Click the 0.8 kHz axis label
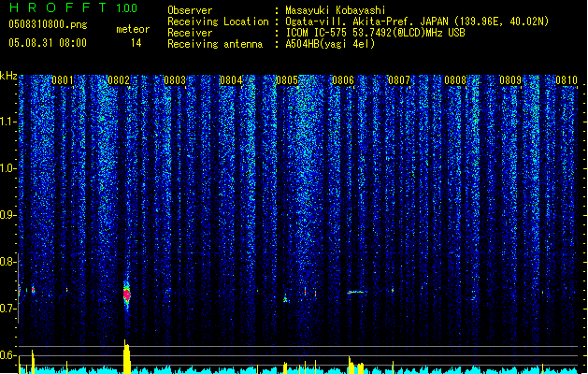This screenshot has width=588, height=374. 7,262
